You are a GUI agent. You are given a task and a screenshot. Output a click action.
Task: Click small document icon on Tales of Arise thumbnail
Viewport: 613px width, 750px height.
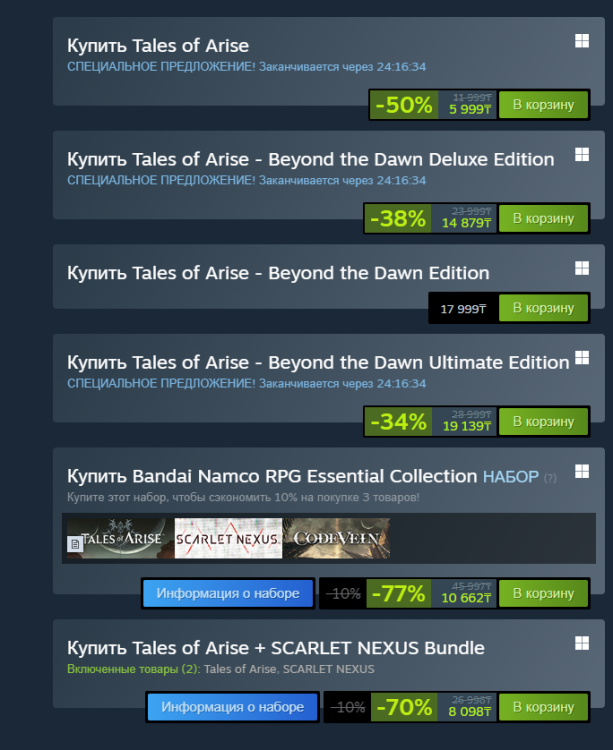pyautogui.click(x=74, y=544)
